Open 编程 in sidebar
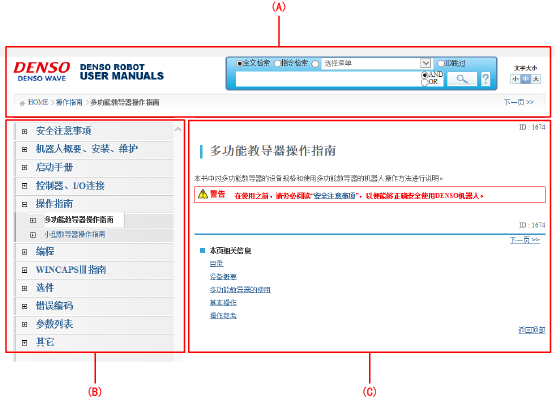Screen dimensions: 556x398 45,251
